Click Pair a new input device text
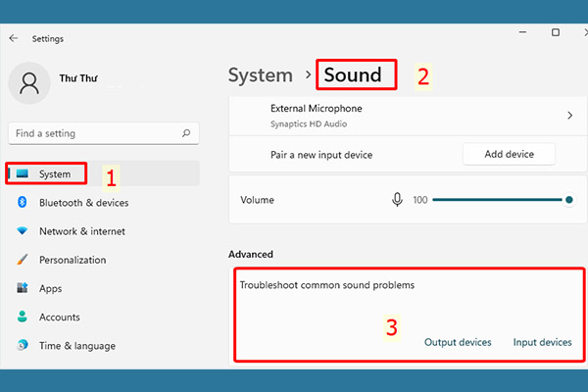Image resolution: width=588 pixels, height=392 pixels. (x=321, y=155)
